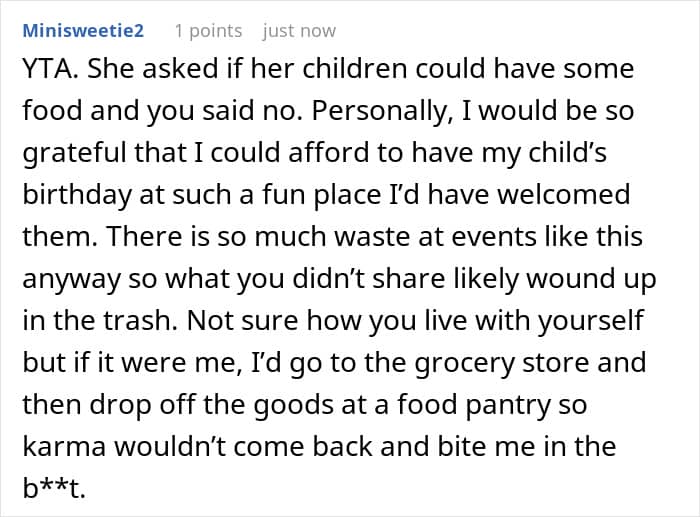
Task: Click the "just now" comment timestamp
Action: coord(299,31)
